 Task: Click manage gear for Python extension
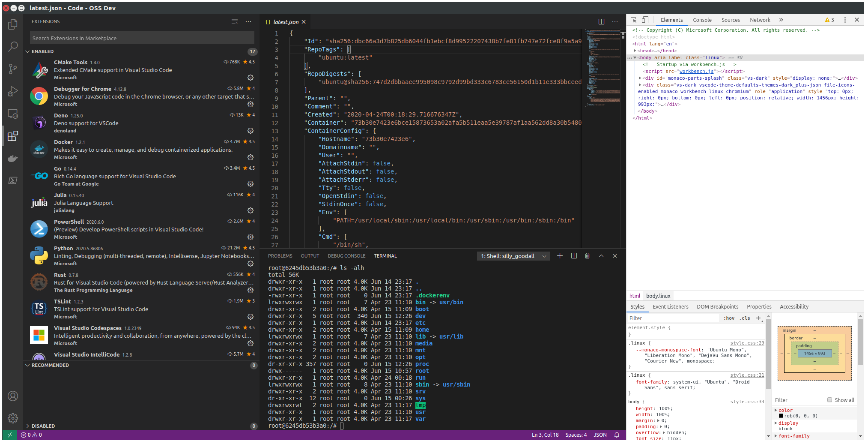251,264
